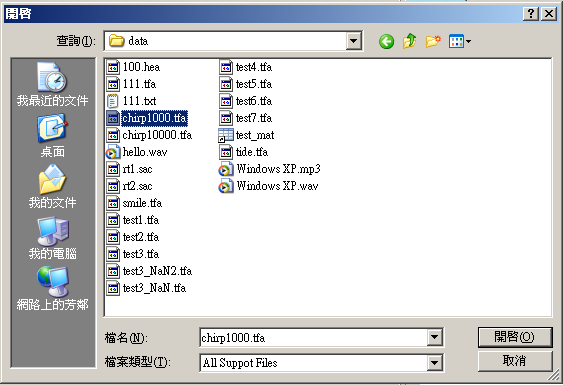Create a new folder icon
The height and width of the screenshot is (385, 563).
click(x=433, y=41)
